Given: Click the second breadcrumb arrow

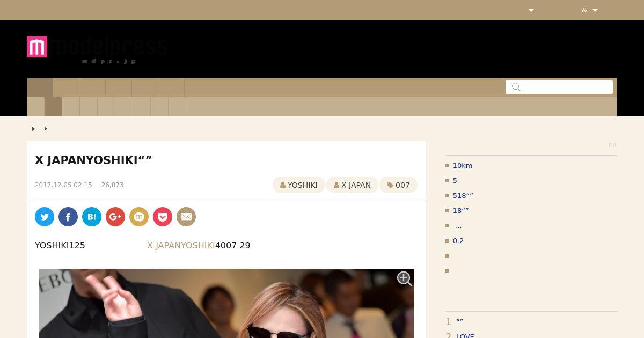Looking at the screenshot, I should [x=46, y=129].
